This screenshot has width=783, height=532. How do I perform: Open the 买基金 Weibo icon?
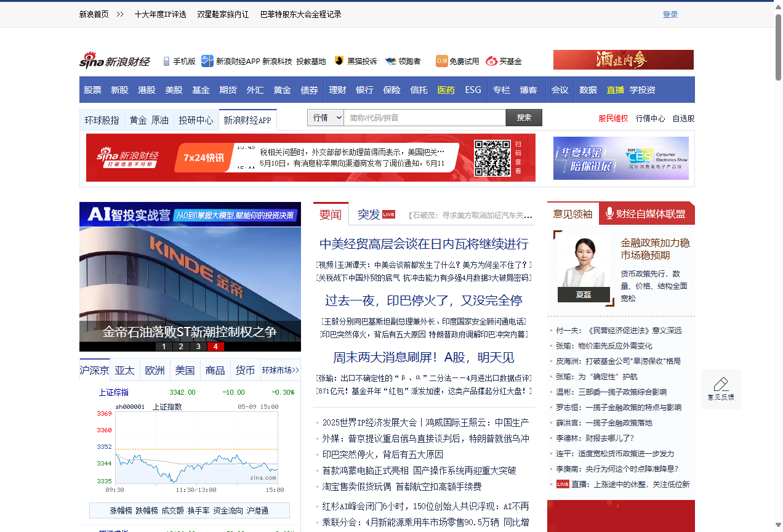(491, 61)
